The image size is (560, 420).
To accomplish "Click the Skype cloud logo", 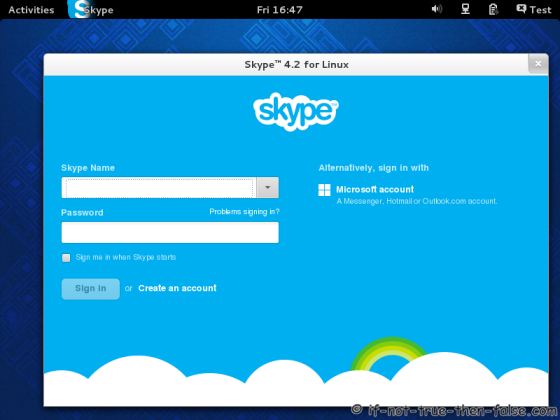I will click(x=296, y=112).
